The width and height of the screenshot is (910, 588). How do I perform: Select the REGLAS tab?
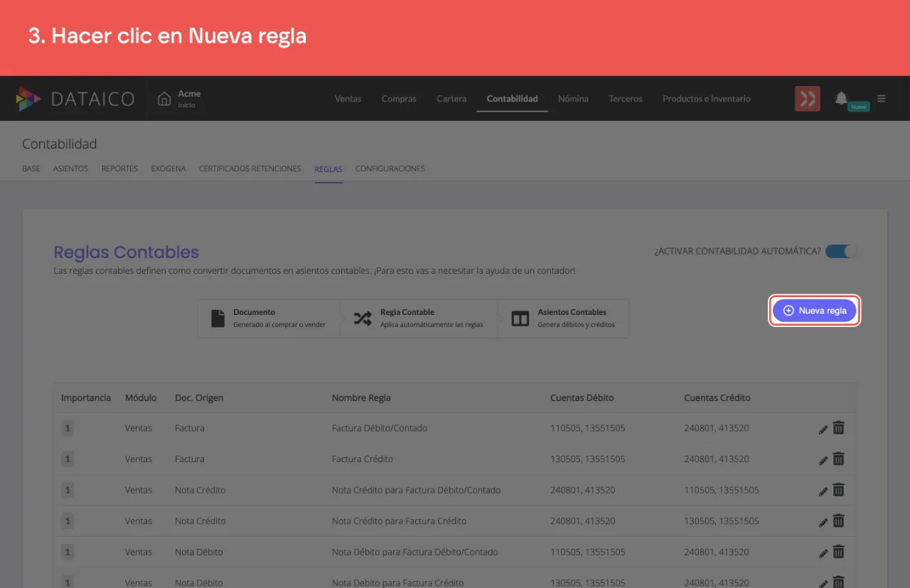coord(328,169)
